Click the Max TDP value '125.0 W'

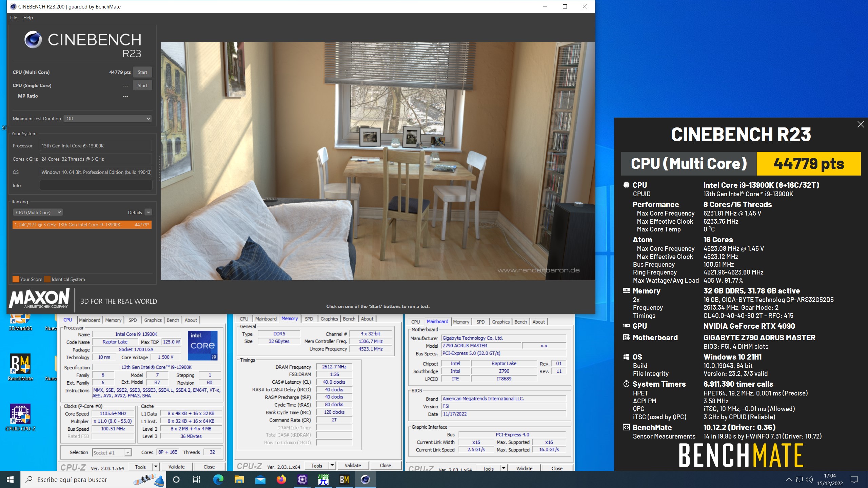tap(172, 342)
